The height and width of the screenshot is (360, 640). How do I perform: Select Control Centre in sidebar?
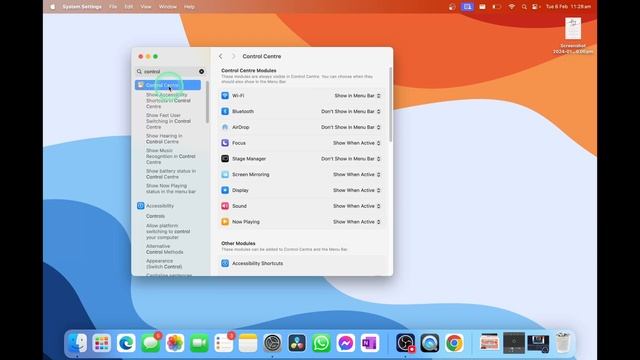(168, 85)
